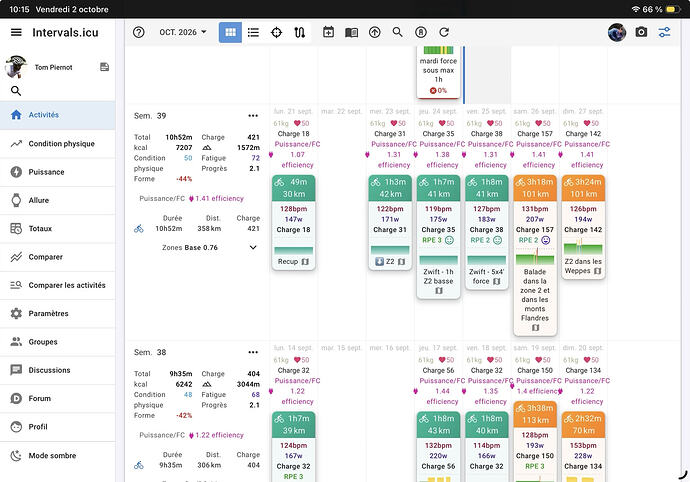Open Profil page

[58, 427]
